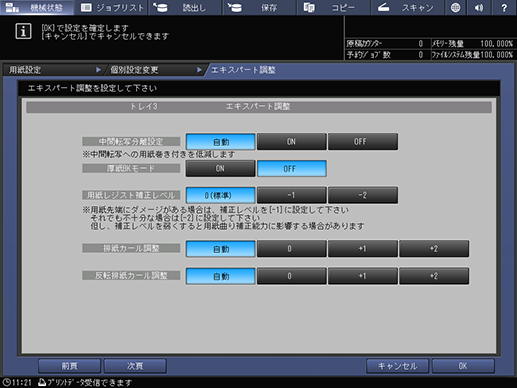Set 用紙レジスト補正レベル to 0(標準)
The height and width of the screenshot is (388, 517).
[221, 195]
